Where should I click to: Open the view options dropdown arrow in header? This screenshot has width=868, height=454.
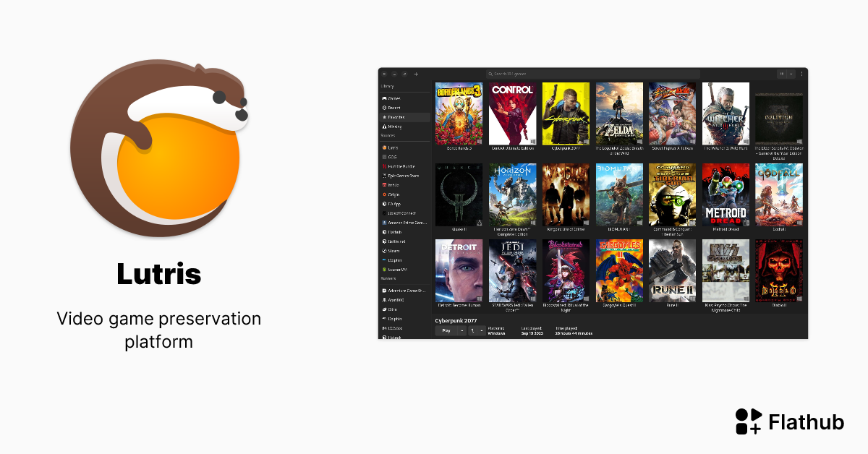point(791,74)
